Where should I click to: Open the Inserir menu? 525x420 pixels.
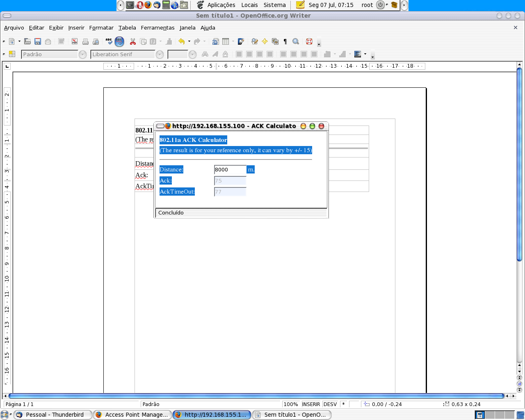[76, 28]
